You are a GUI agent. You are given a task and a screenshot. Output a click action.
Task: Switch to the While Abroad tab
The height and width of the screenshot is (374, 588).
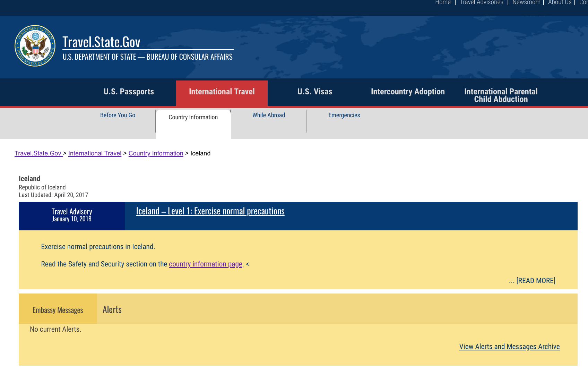point(269,115)
